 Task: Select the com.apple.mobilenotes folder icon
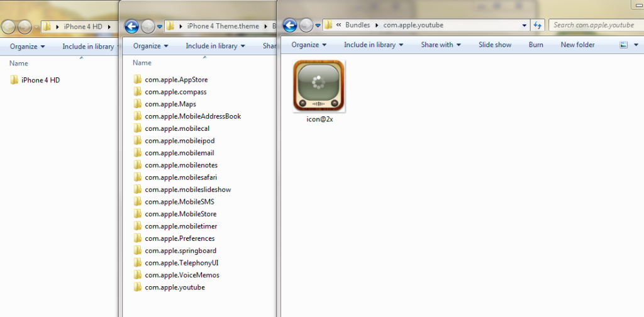pos(138,165)
